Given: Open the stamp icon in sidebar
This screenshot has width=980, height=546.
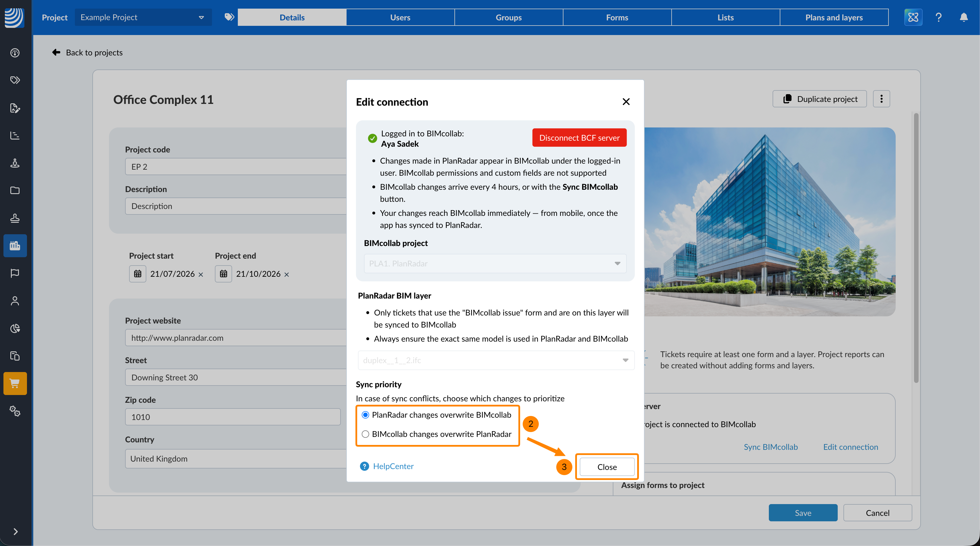Looking at the screenshot, I should click(15, 218).
